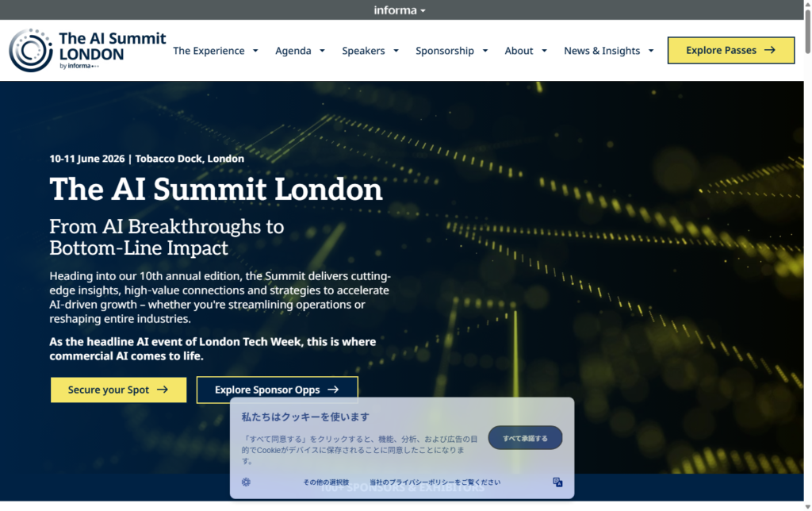Open cookie settings gear icon in banner

click(x=246, y=482)
